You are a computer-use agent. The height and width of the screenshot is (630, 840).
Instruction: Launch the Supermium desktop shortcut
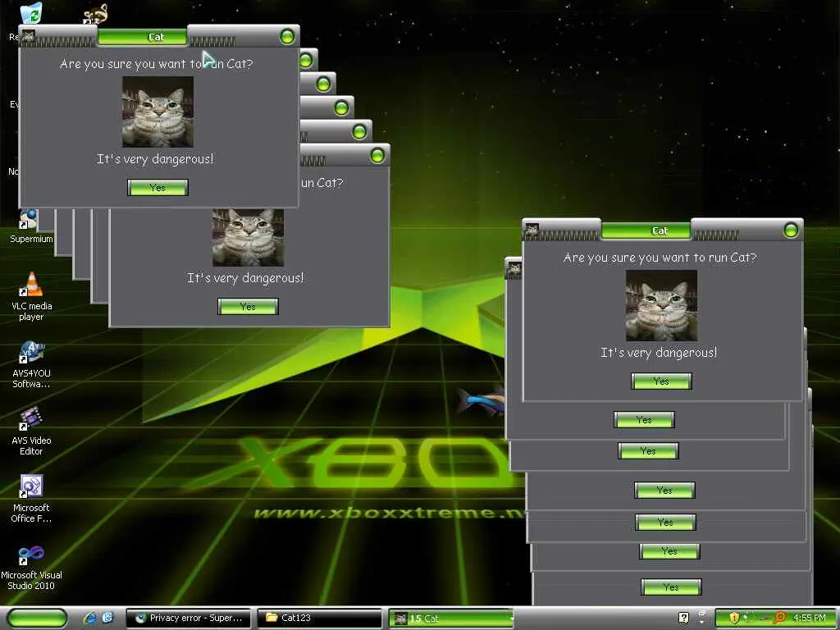click(x=30, y=227)
